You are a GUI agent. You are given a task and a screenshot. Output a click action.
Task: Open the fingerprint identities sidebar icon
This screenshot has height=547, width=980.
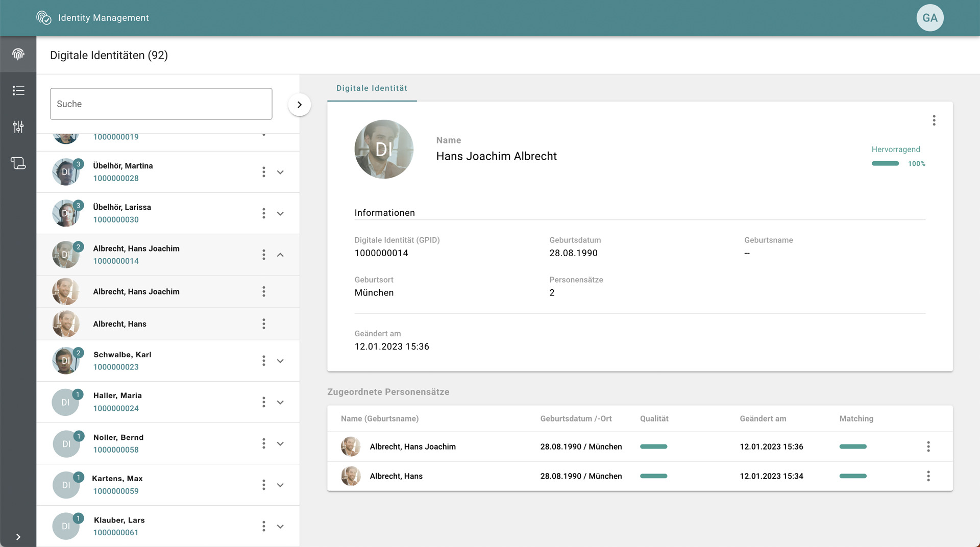[18, 54]
